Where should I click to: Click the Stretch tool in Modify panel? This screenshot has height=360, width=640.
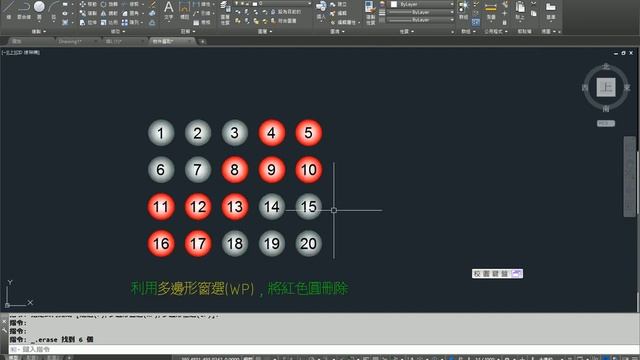[x=87, y=22]
